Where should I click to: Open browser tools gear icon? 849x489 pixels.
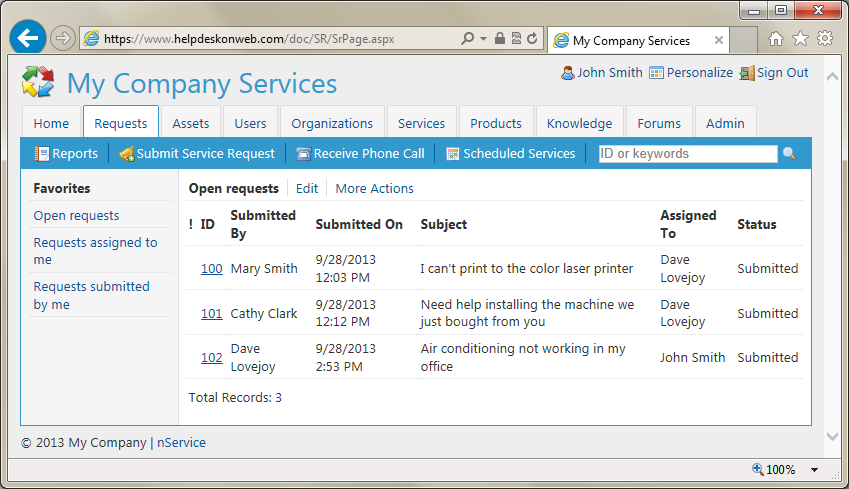click(x=825, y=38)
